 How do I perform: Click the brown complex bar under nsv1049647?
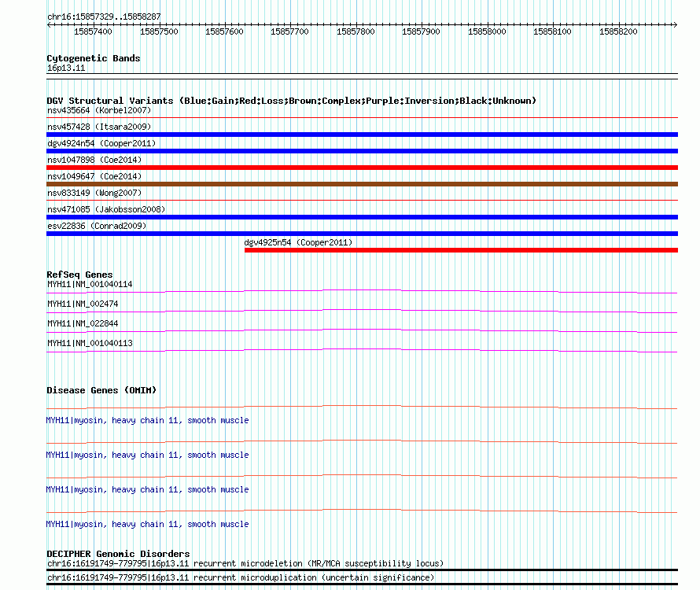point(362,184)
